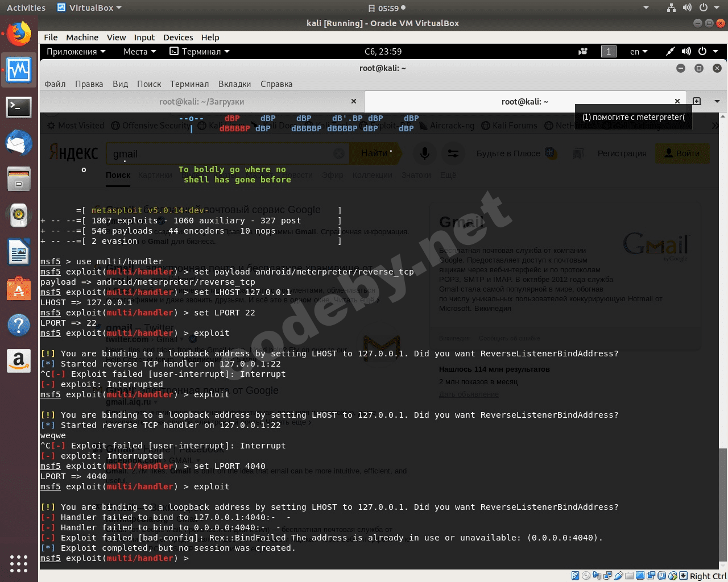Open the terminal Вкладки menu
Screen dimensions: 728x582
(x=234, y=84)
